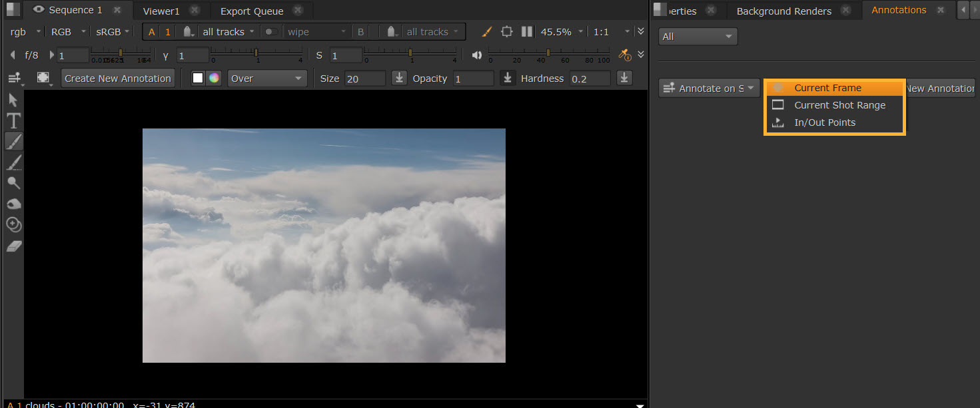Choose Current Shot Range from the menu
Screen dimensions: 980x408
coord(839,105)
